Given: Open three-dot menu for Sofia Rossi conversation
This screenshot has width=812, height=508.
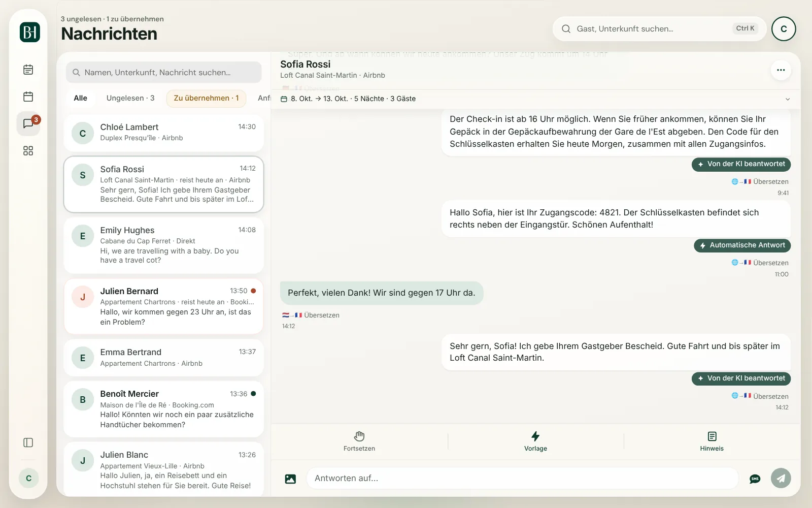Looking at the screenshot, I should [x=781, y=70].
